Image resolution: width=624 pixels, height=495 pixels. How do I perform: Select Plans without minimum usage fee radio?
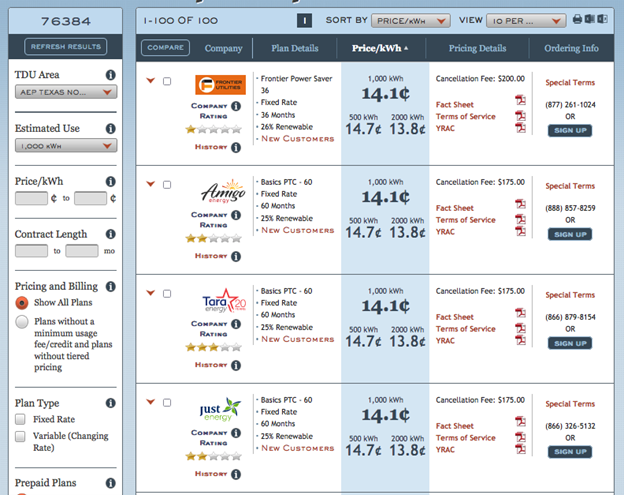[22, 322]
